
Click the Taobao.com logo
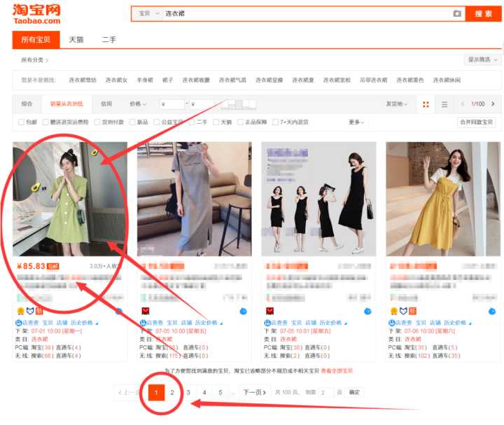coord(36,14)
